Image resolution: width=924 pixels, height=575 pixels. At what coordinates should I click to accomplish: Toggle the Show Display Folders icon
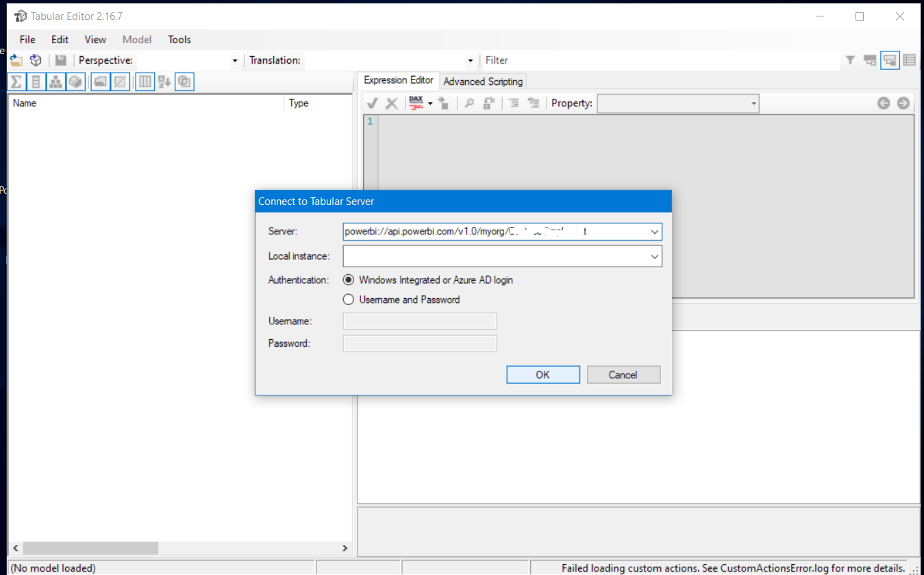[101, 82]
